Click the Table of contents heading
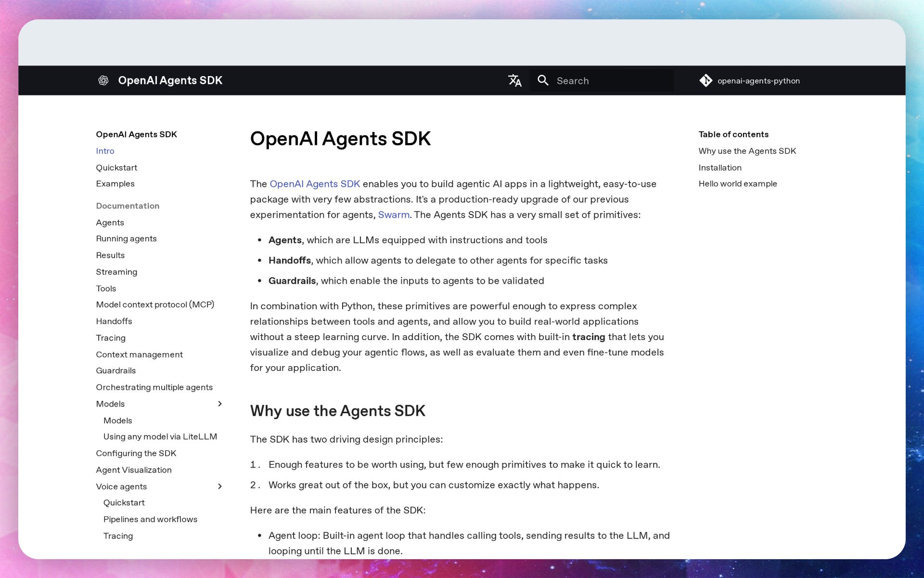 tap(733, 134)
